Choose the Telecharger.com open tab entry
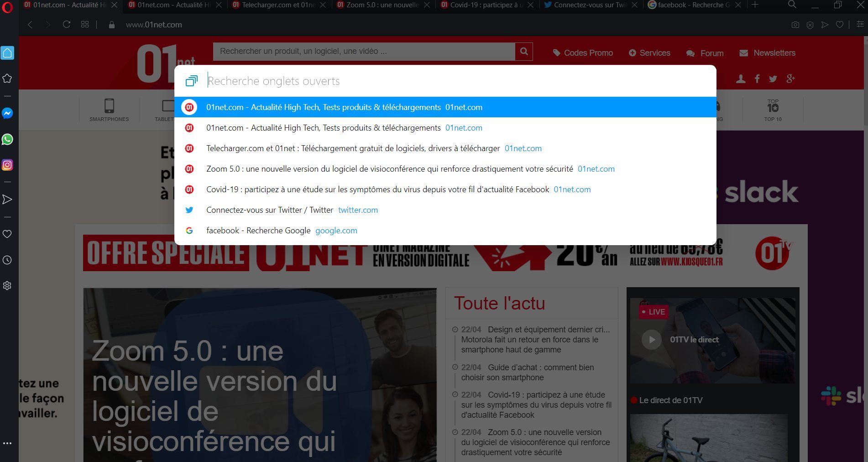868x462 pixels. [353, 148]
